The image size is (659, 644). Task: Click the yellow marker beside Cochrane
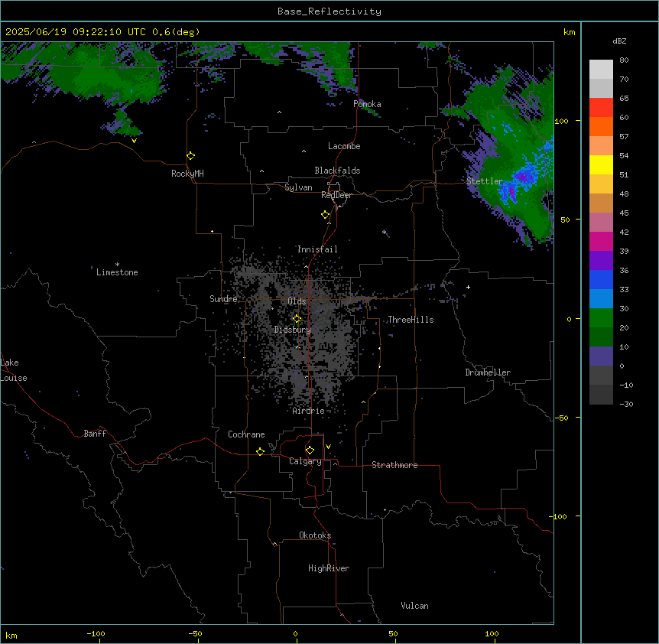pyautogui.click(x=260, y=451)
